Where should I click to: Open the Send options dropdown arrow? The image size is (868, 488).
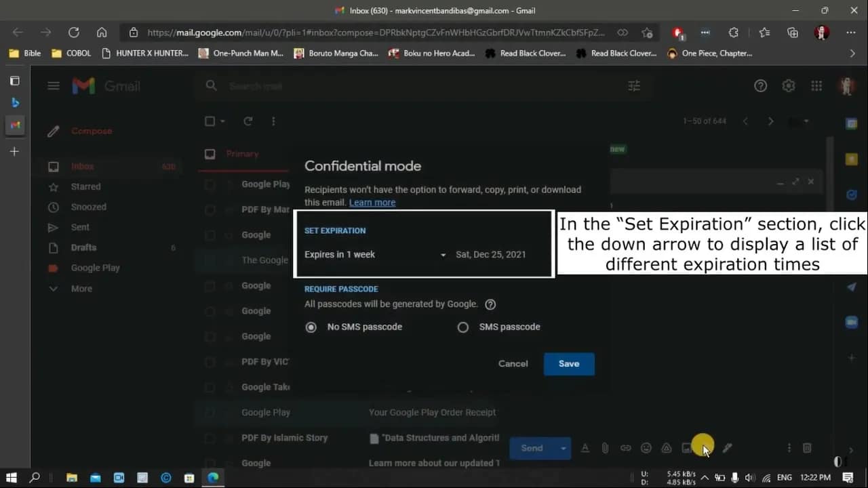pyautogui.click(x=563, y=448)
